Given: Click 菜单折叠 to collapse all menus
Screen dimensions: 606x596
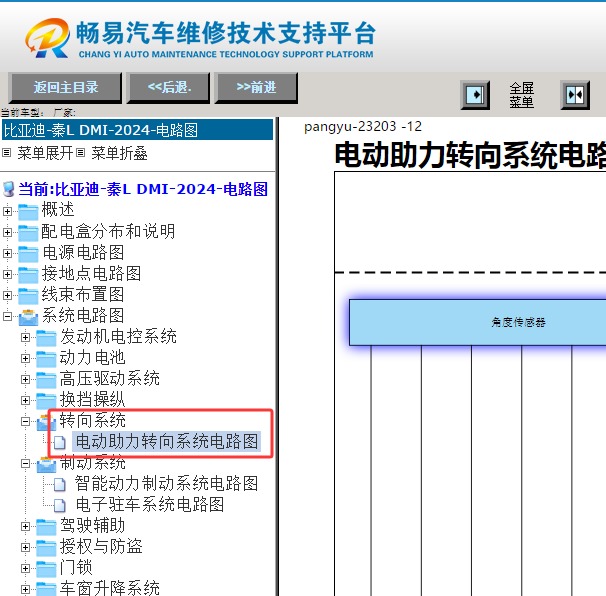Looking at the screenshot, I should (x=119, y=153).
